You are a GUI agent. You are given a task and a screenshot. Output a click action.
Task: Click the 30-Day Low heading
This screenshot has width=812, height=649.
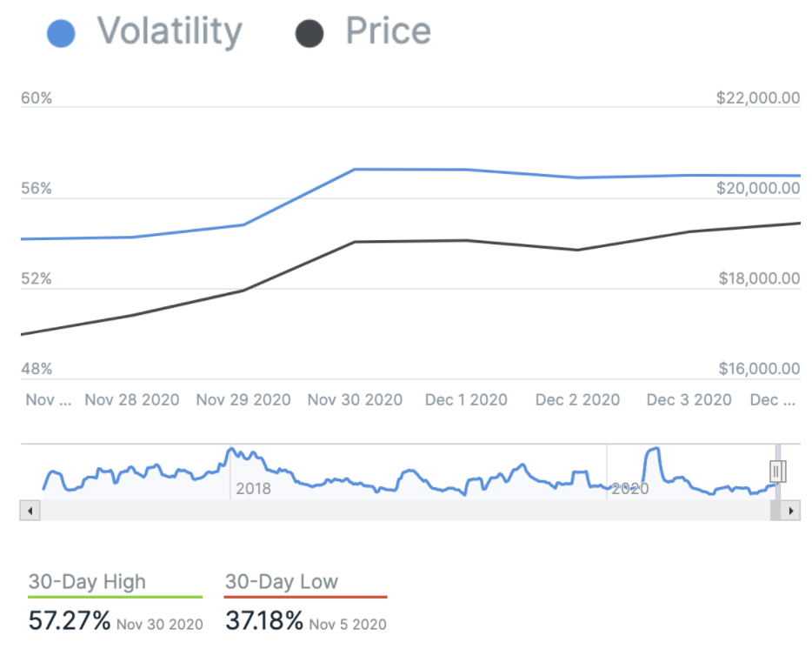click(282, 582)
